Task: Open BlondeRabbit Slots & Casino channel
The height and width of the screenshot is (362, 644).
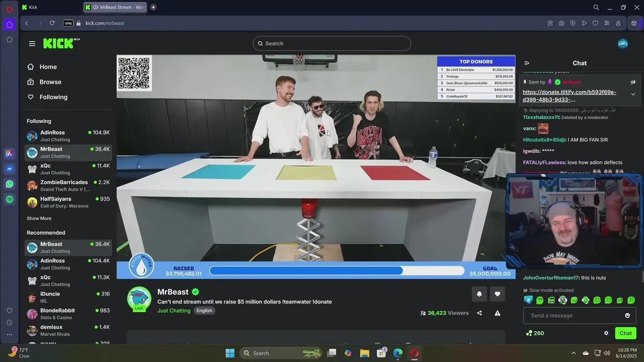Action: tap(68, 314)
